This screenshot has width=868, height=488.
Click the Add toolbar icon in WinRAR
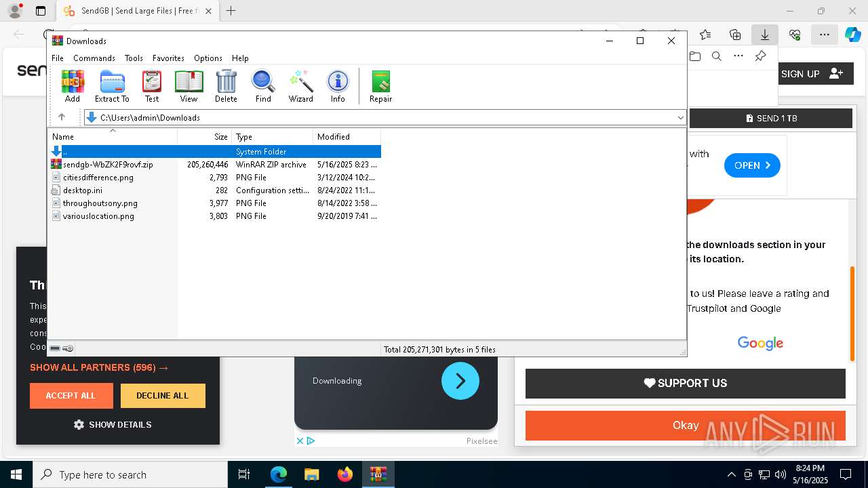pos(73,86)
